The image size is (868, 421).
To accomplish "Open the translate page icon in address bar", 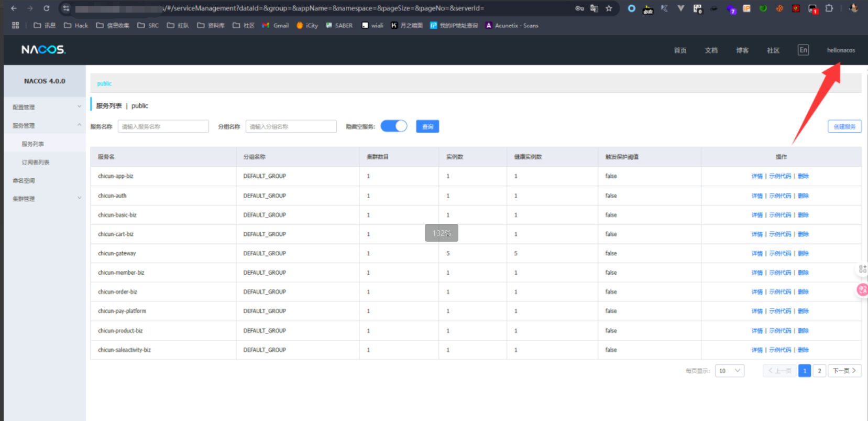I will (594, 8).
